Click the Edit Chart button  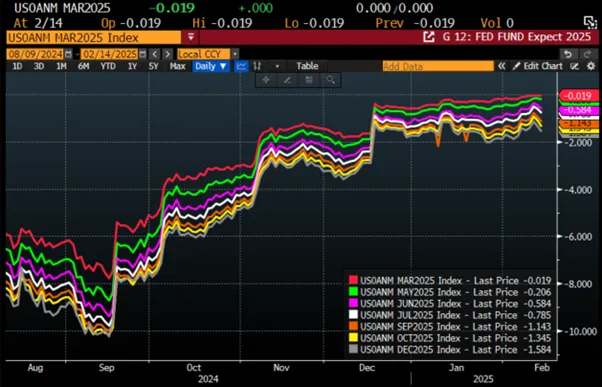[x=538, y=66]
